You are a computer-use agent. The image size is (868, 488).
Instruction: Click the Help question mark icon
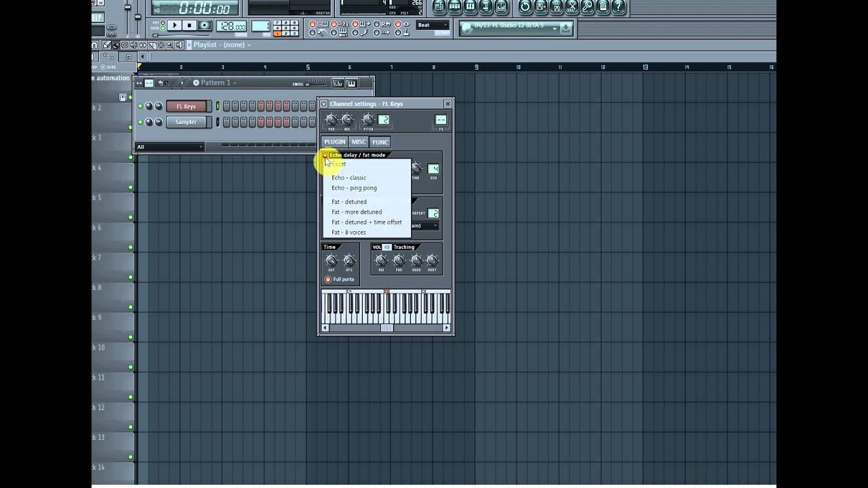[618, 7]
